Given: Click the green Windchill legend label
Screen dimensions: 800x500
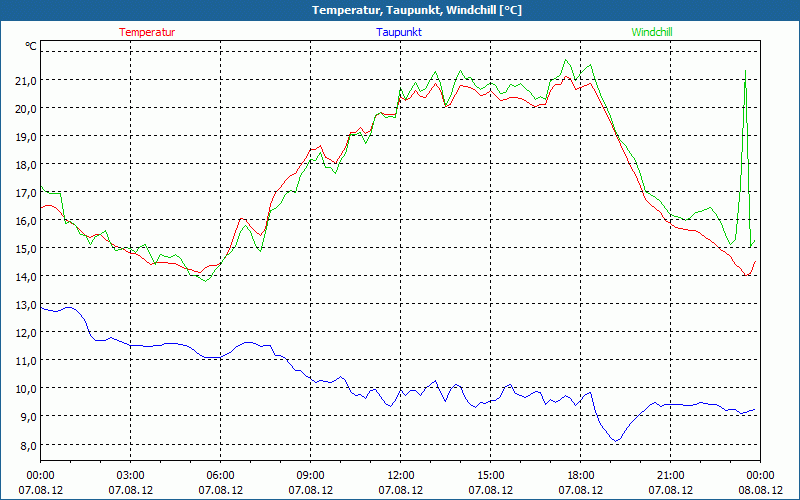Looking at the screenshot, I should click(652, 32).
